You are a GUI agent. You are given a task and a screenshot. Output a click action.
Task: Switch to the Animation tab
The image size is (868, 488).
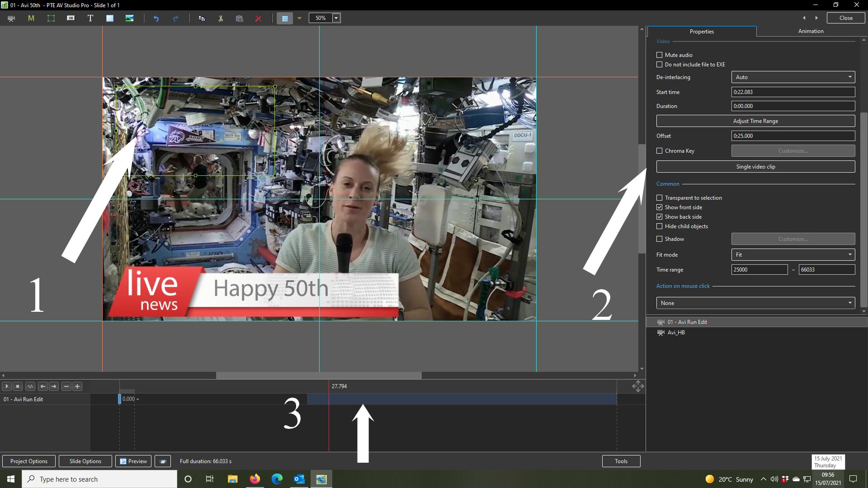[x=811, y=31]
